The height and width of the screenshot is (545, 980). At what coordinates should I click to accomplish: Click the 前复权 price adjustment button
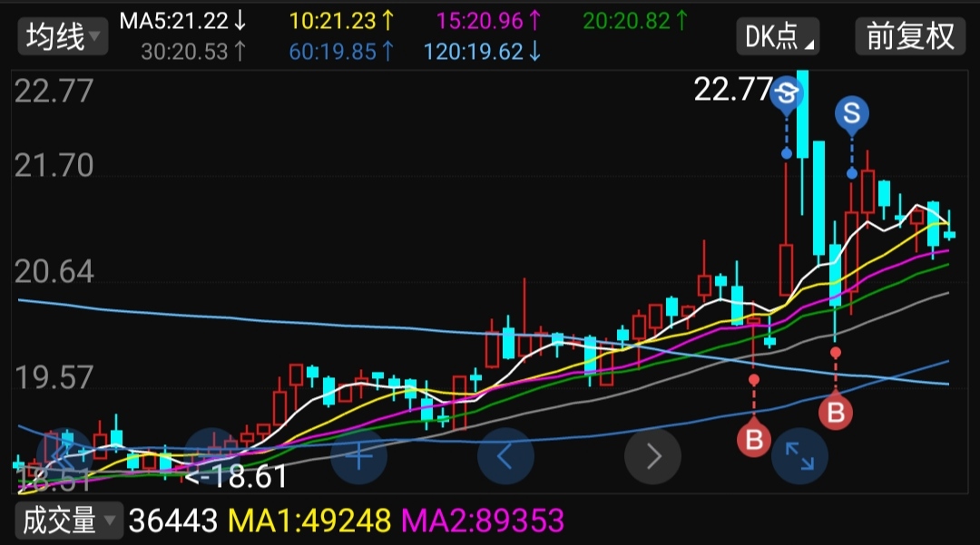pos(910,36)
